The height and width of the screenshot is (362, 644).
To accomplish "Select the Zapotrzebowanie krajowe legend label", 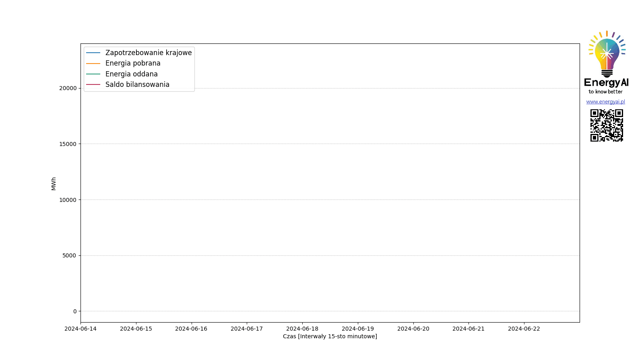I will pyautogui.click(x=149, y=53).
